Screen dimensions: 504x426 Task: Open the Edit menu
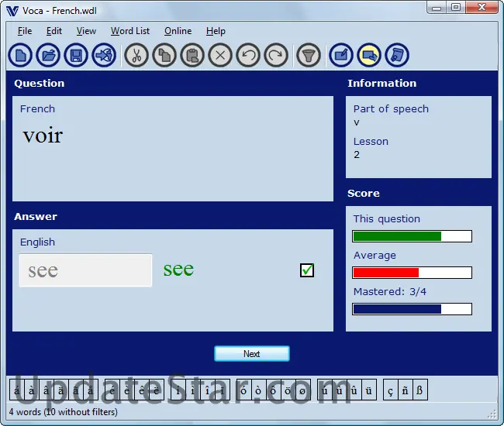click(54, 31)
